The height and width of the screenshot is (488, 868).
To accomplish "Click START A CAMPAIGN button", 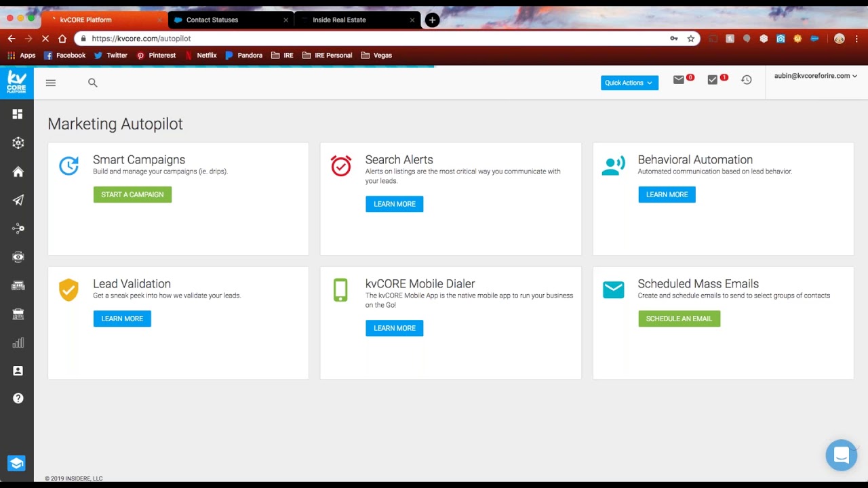I will pyautogui.click(x=132, y=195).
